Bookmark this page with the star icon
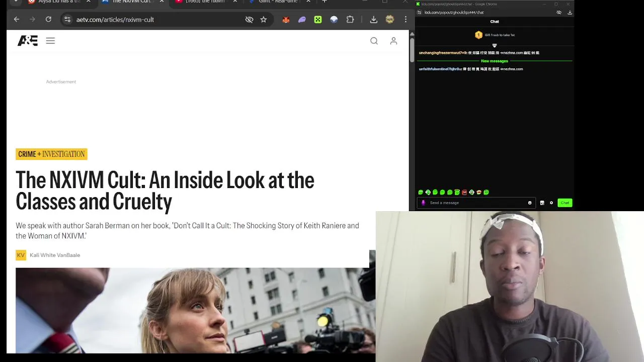644x362 pixels. click(264, 20)
